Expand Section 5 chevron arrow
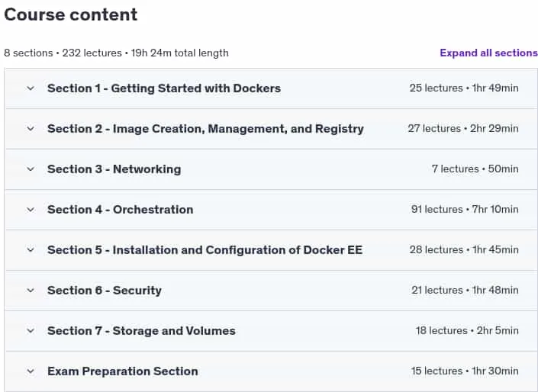This screenshot has height=392, width=538. pyautogui.click(x=31, y=250)
